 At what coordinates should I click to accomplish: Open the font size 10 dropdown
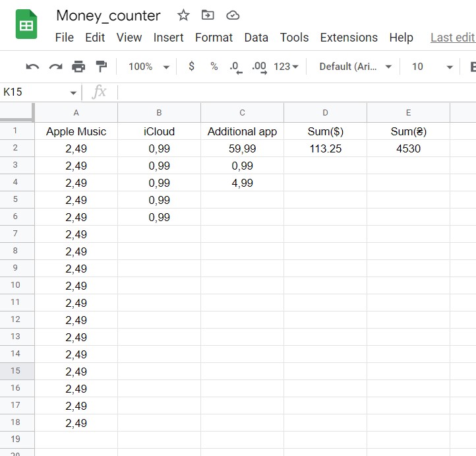(x=432, y=67)
